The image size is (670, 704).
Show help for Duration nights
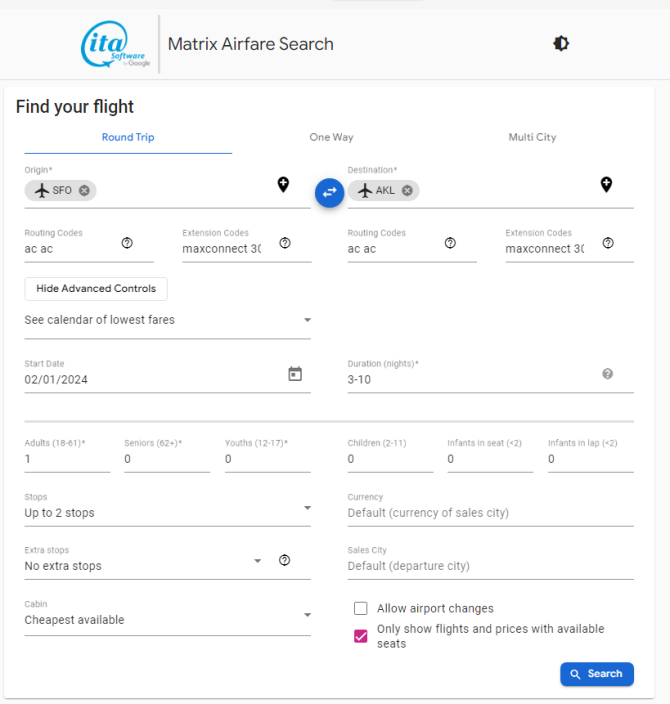608,374
